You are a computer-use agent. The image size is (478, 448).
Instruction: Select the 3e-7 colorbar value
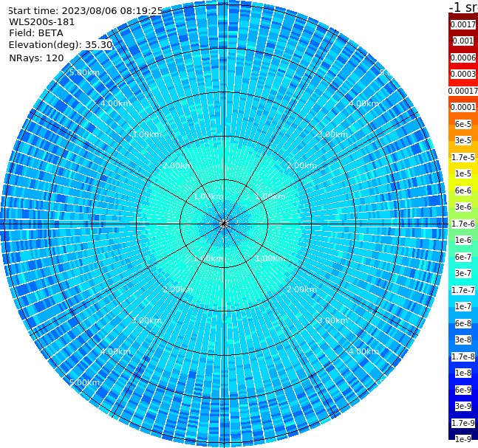(463, 273)
